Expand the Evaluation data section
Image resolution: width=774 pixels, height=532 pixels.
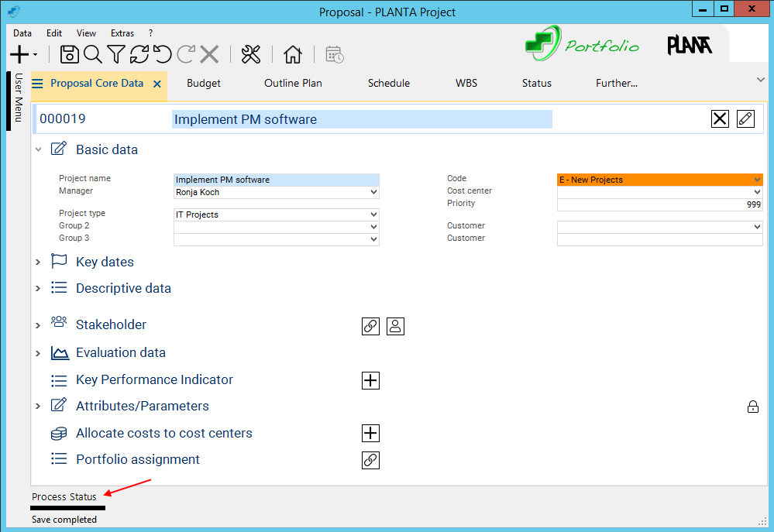(38, 353)
